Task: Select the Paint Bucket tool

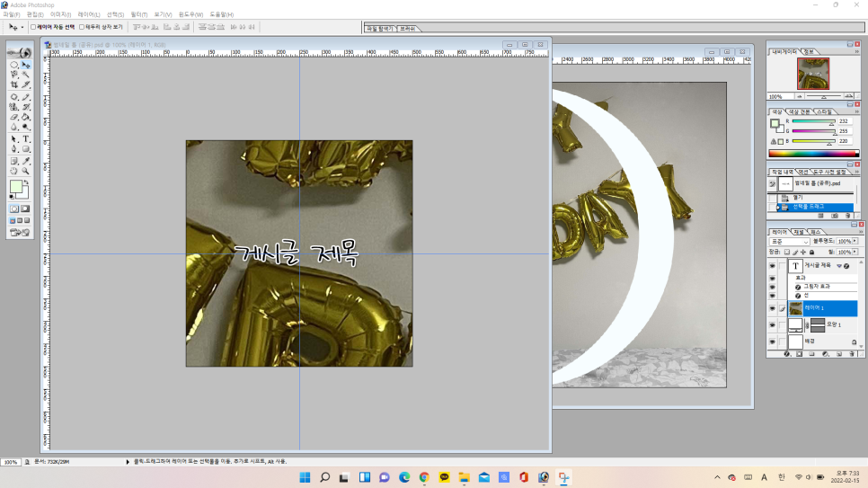Action: coord(25,117)
